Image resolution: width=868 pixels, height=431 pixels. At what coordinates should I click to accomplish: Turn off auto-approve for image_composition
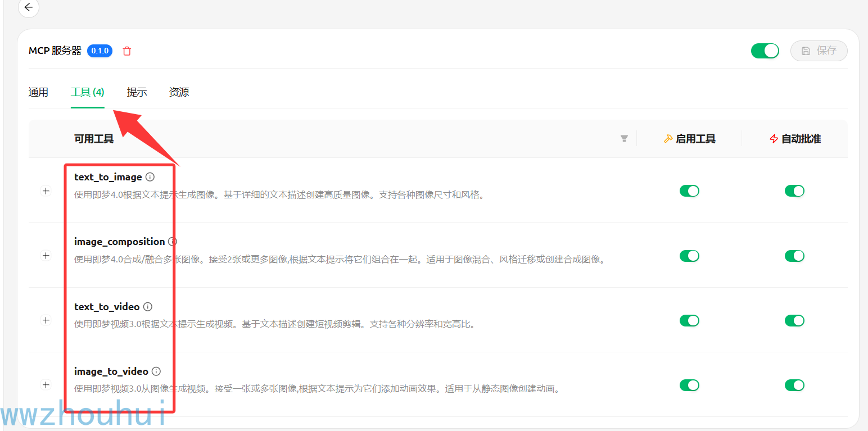(x=794, y=256)
